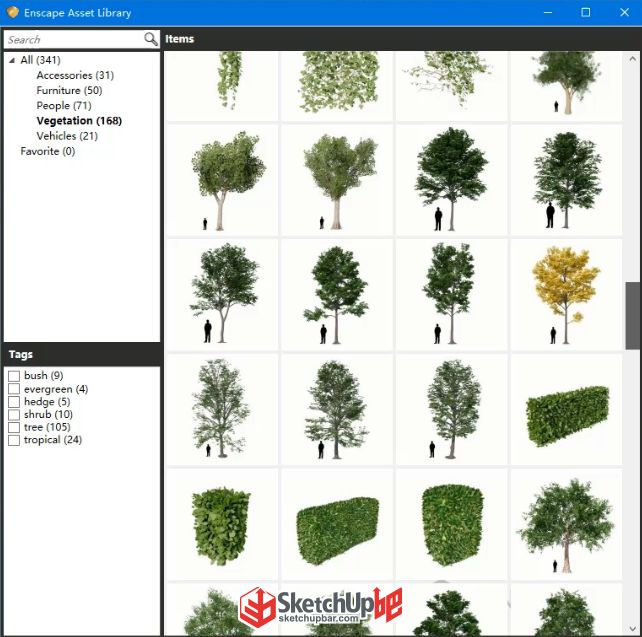
Task: Show the Favorite (0) list
Action: click(x=47, y=151)
